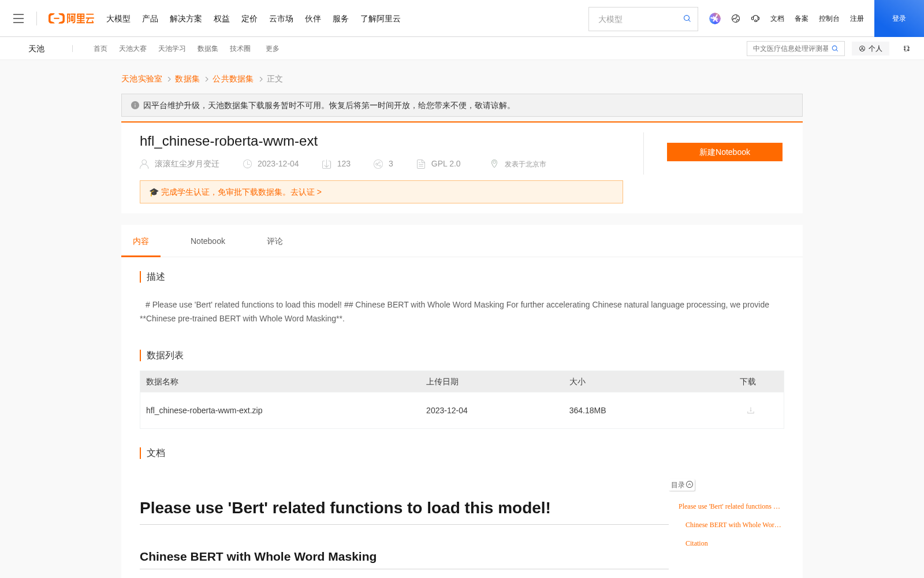Click the 数据名称 column header
Screen dimensions: 924x578
pos(162,381)
